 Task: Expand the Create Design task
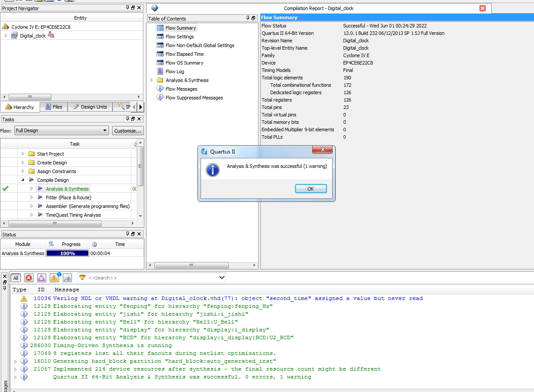(23, 163)
